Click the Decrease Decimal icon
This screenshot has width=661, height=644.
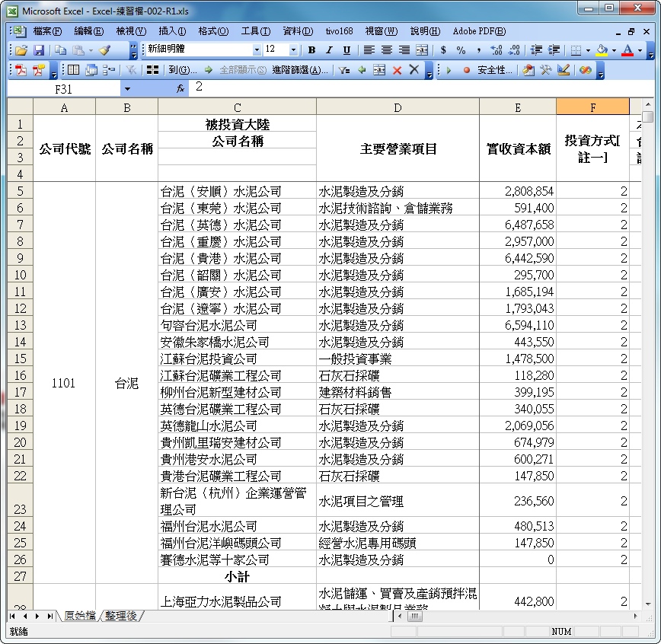coord(514,50)
